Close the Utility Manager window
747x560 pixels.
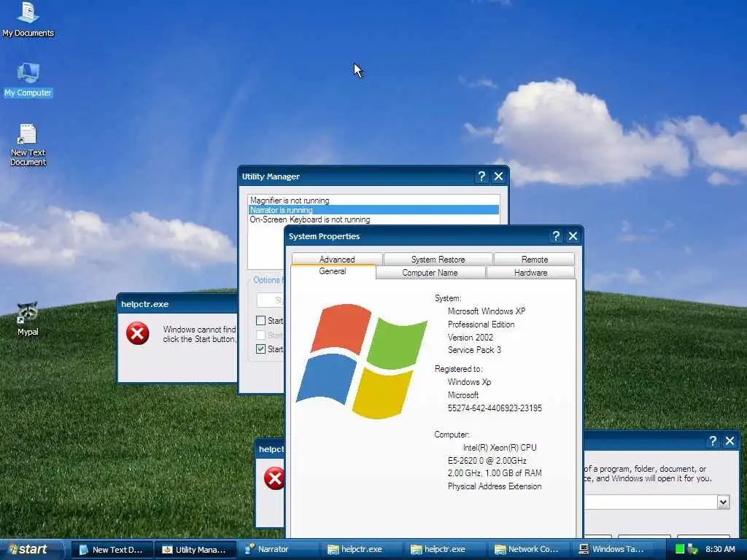coord(498,176)
